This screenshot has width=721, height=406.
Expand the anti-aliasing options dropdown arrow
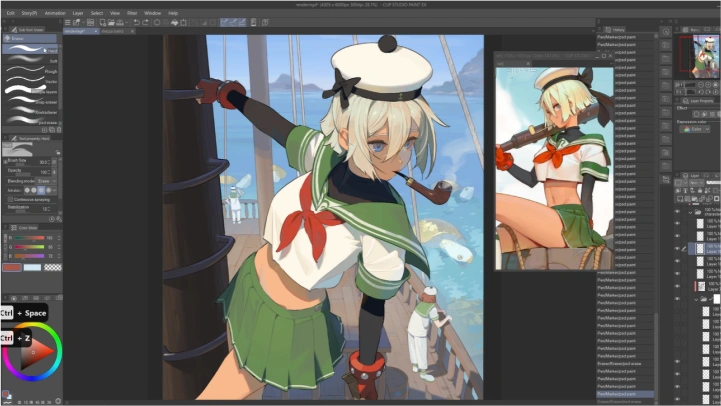55,190
